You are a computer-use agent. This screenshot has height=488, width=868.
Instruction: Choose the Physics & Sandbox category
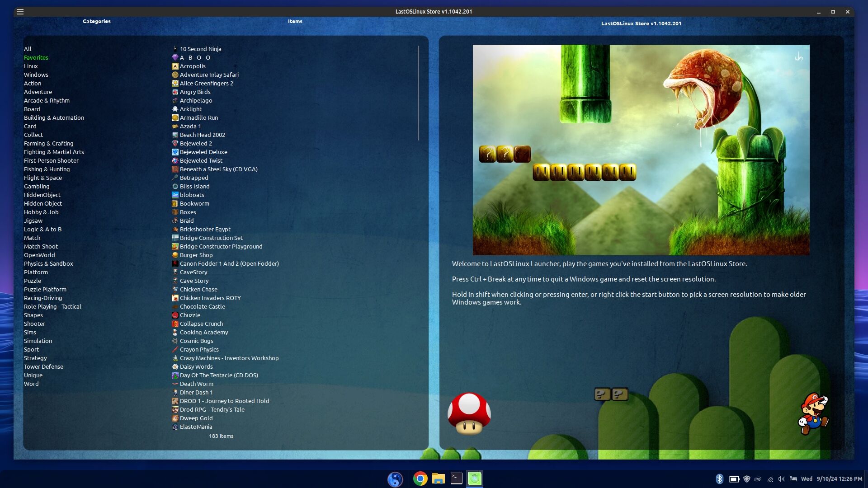pos(48,264)
